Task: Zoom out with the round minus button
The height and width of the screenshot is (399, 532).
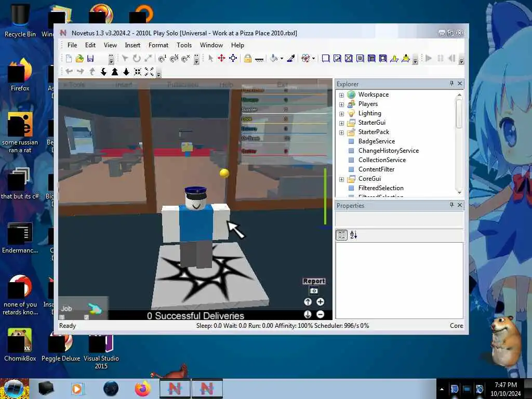Action: pyautogui.click(x=320, y=314)
